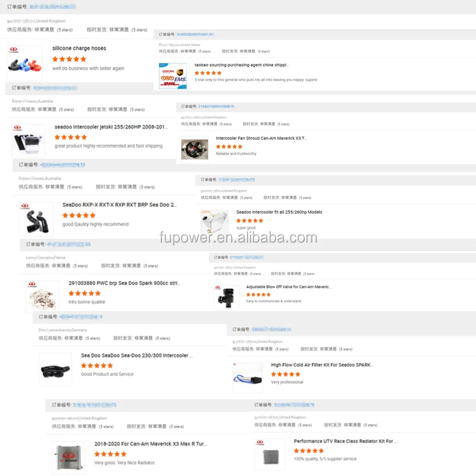Select the seadoo intercooler jetski product image
476x476 pixels.
click(x=28, y=141)
